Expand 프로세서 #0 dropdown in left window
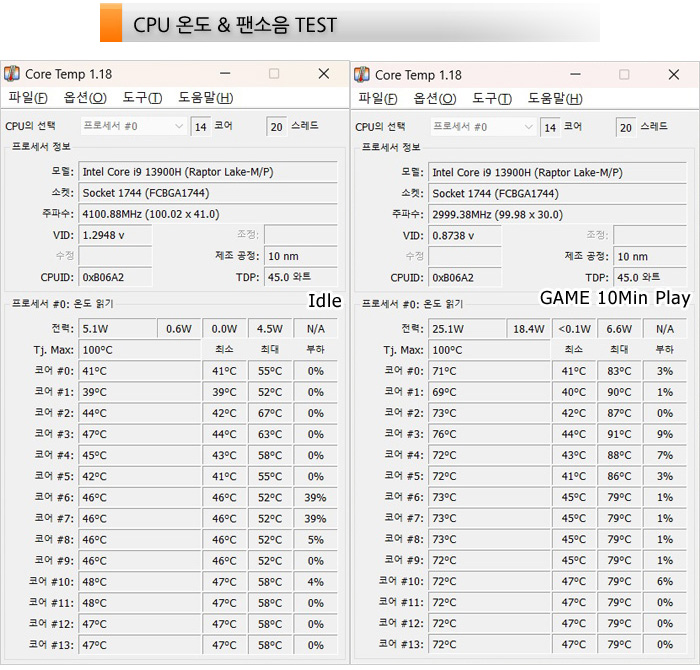 click(x=178, y=126)
